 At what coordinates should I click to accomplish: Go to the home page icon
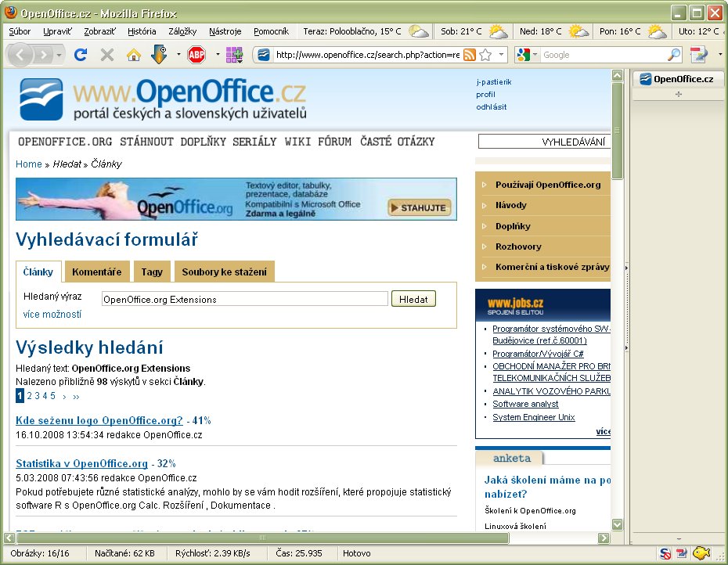(x=134, y=55)
